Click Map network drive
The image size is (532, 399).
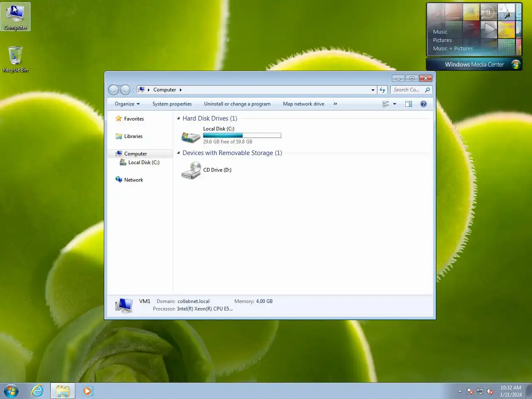coord(303,104)
